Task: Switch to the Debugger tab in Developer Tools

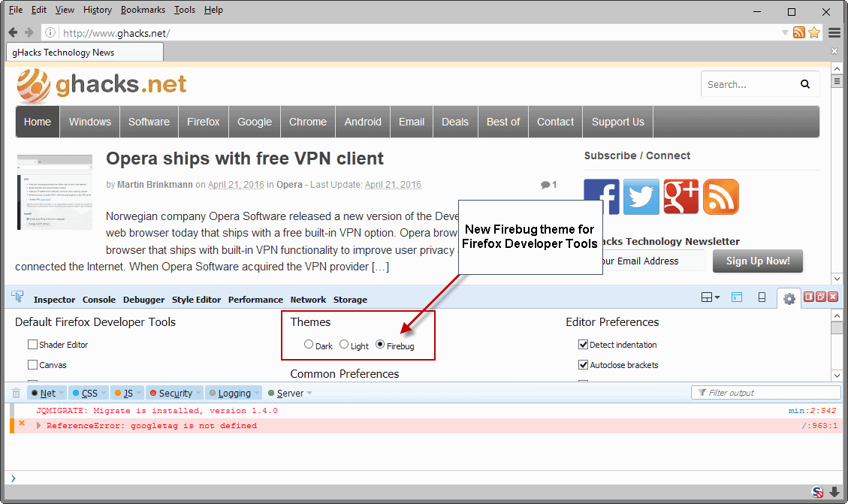Action: tap(143, 299)
